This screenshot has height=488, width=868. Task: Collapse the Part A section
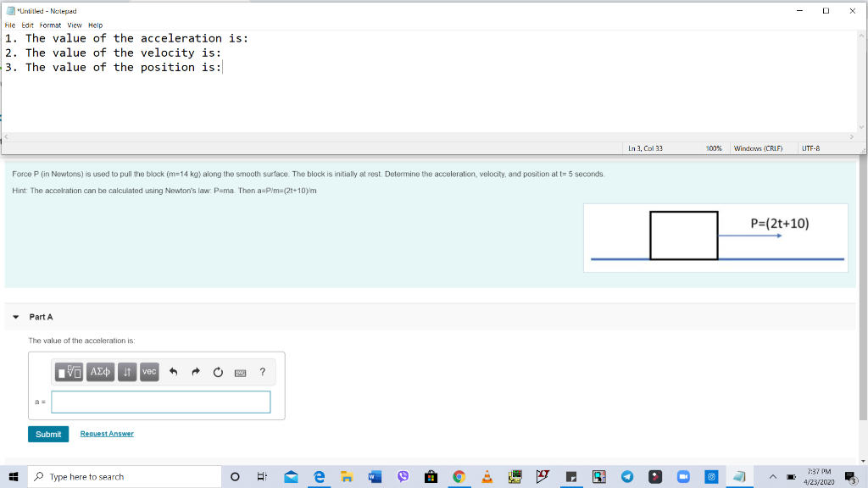pyautogui.click(x=14, y=316)
